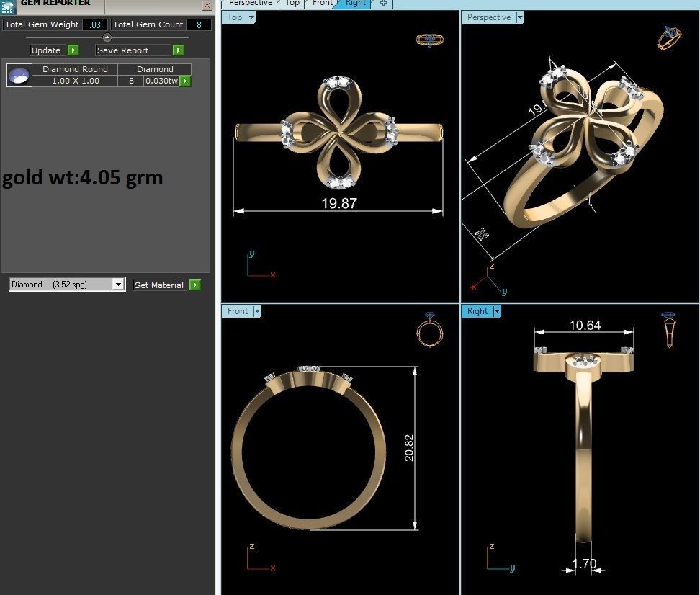Click the Save Report button

coord(134,50)
